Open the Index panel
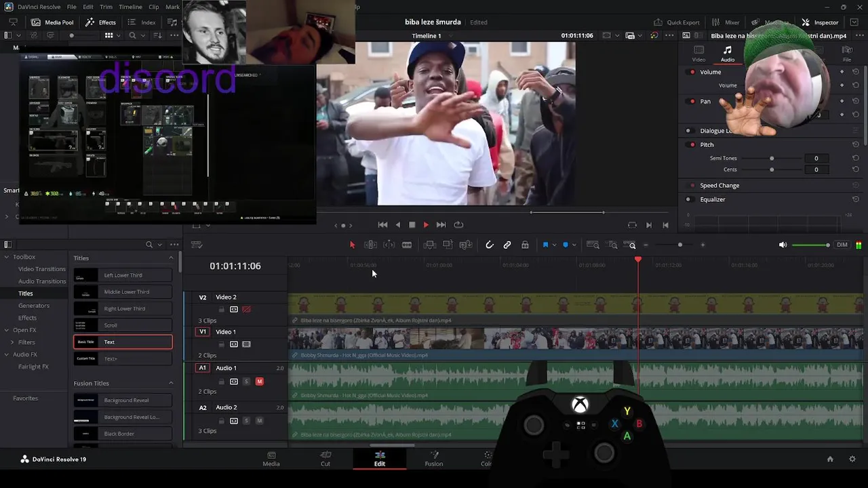Screen dimensions: 868x488 point(142,22)
